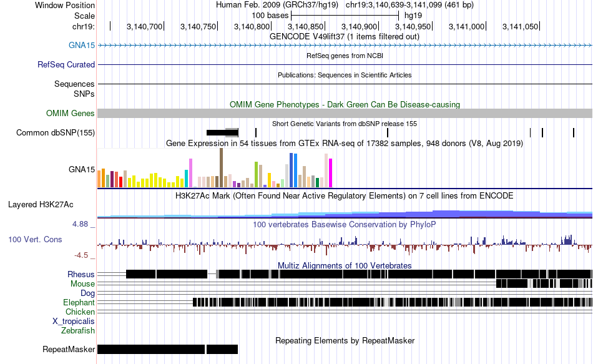593x364 pixels.
Task: Click the lime green GTEx expression bar
Action: point(257,174)
